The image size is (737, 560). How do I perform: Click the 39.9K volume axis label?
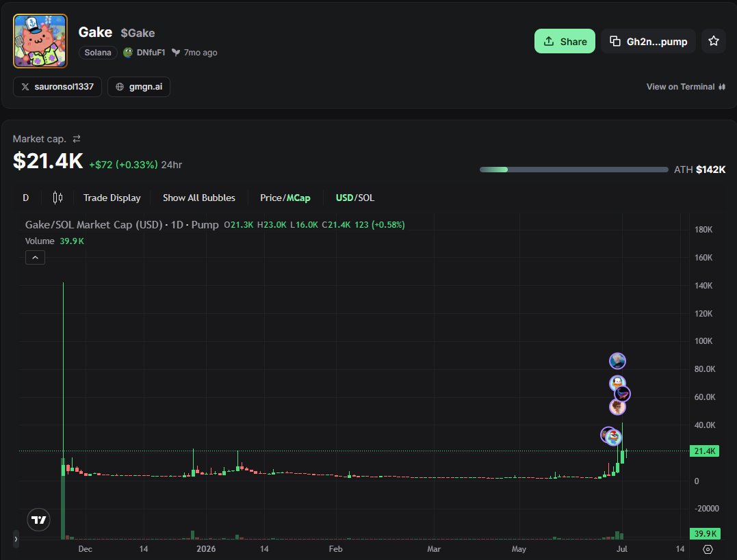pyautogui.click(x=704, y=534)
